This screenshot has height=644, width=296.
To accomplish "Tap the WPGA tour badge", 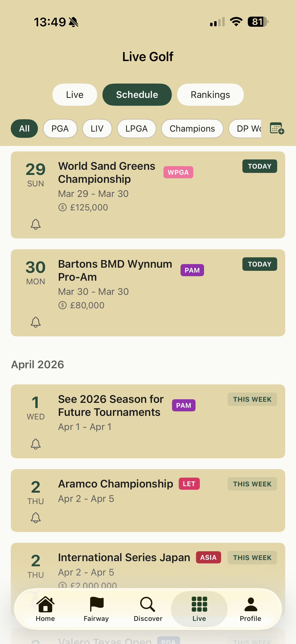I will (178, 172).
